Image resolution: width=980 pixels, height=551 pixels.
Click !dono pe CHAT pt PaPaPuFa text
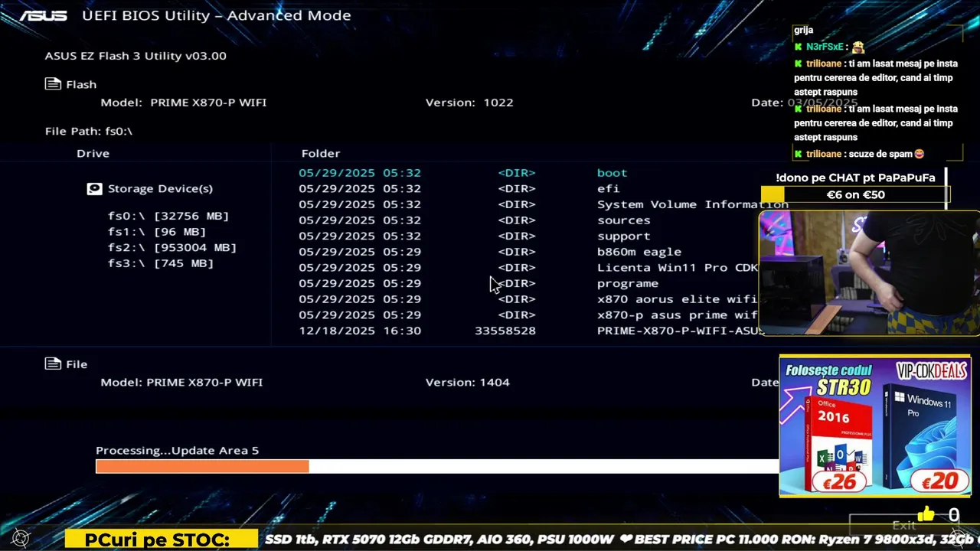pos(855,178)
